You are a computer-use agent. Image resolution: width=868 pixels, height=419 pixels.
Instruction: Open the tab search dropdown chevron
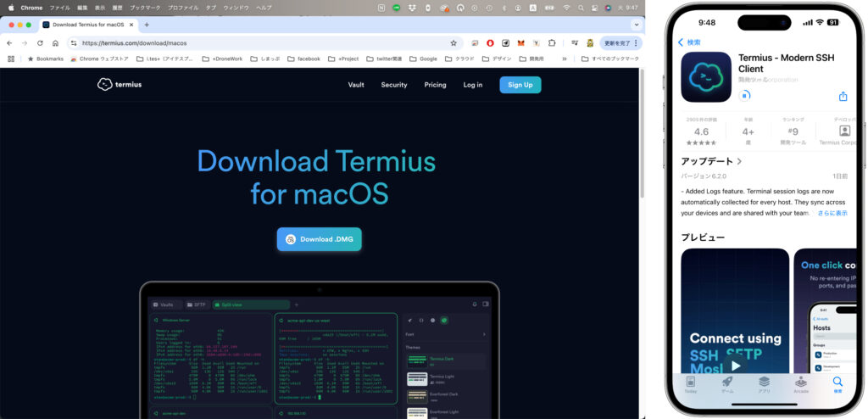coord(636,25)
